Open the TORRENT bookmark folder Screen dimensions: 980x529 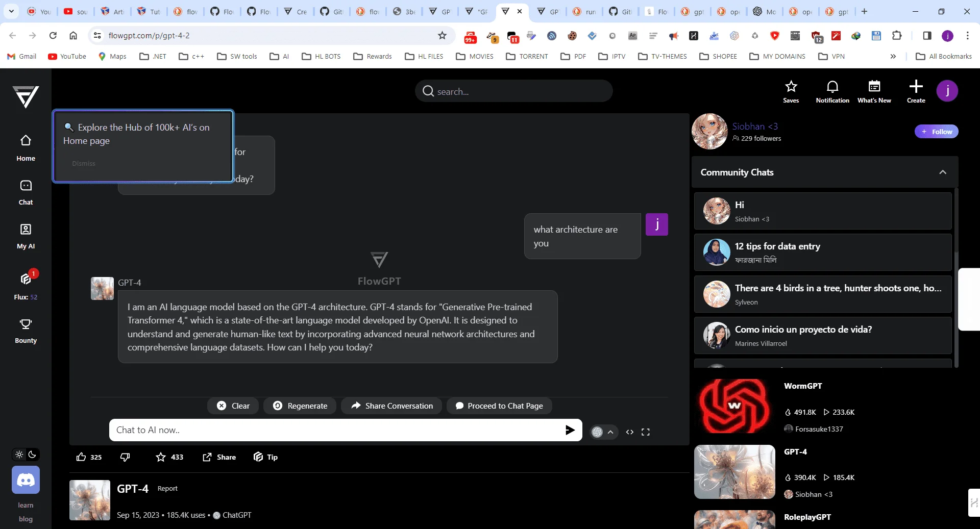tap(527, 57)
